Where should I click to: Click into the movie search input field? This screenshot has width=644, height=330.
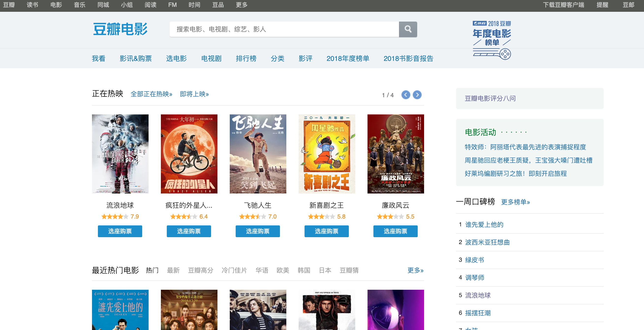click(x=284, y=29)
